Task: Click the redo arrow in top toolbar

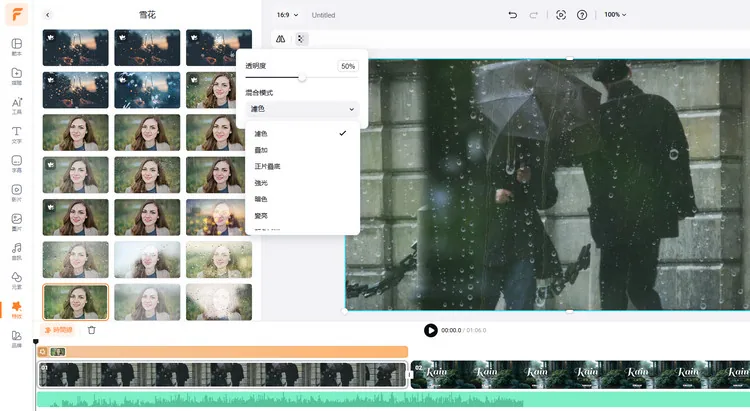Action: (x=534, y=15)
